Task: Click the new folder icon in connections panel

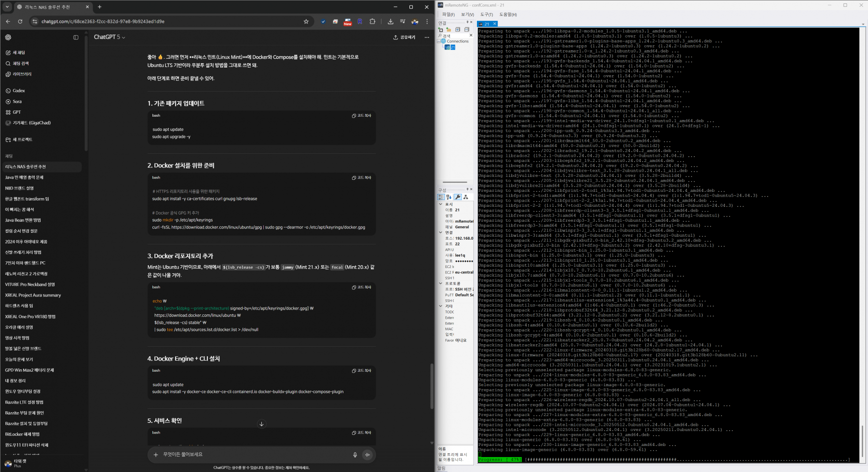Action: click(x=448, y=30)
